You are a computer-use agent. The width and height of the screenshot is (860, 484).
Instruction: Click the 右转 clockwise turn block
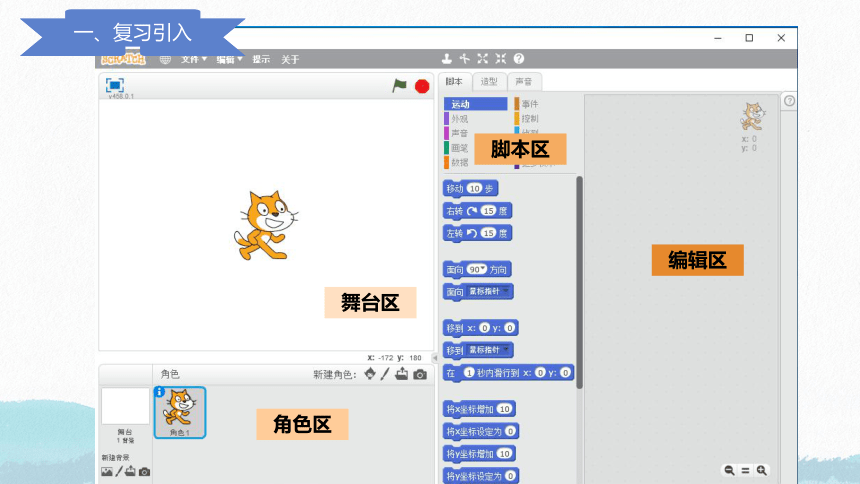tap(477, 211)
